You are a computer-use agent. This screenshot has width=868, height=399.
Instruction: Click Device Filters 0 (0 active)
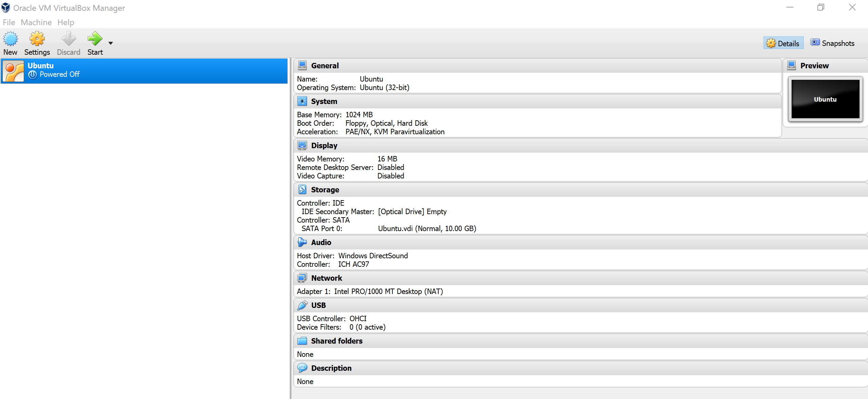click(368, 327)
